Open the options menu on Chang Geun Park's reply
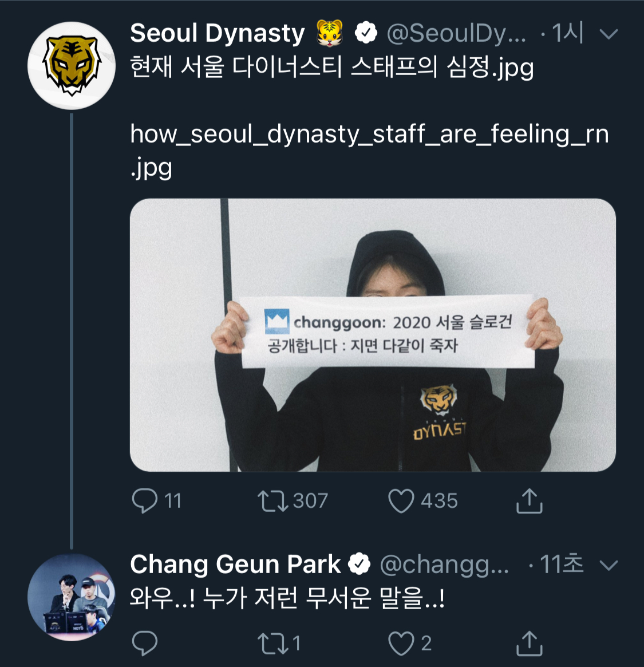The image size is (644, 667). [x=609, y=565]
